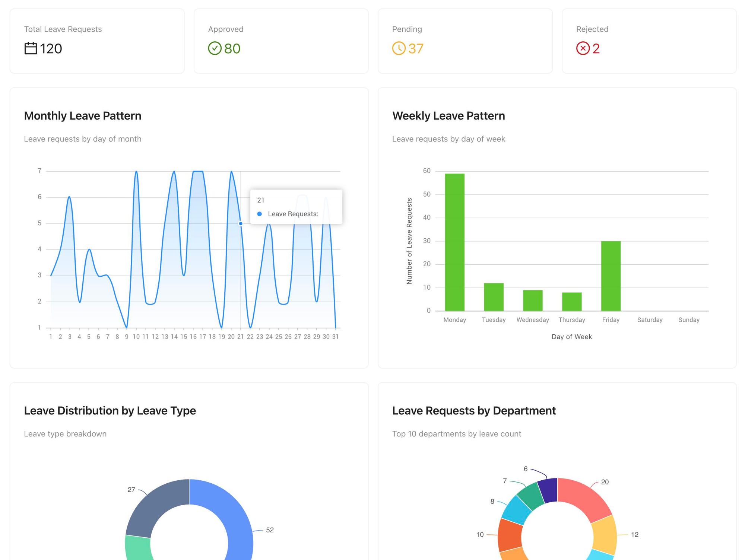Select the Thursday bar in weekly chart
The image size is (745, 560).
pyautogui.click(x=571, y=302)
